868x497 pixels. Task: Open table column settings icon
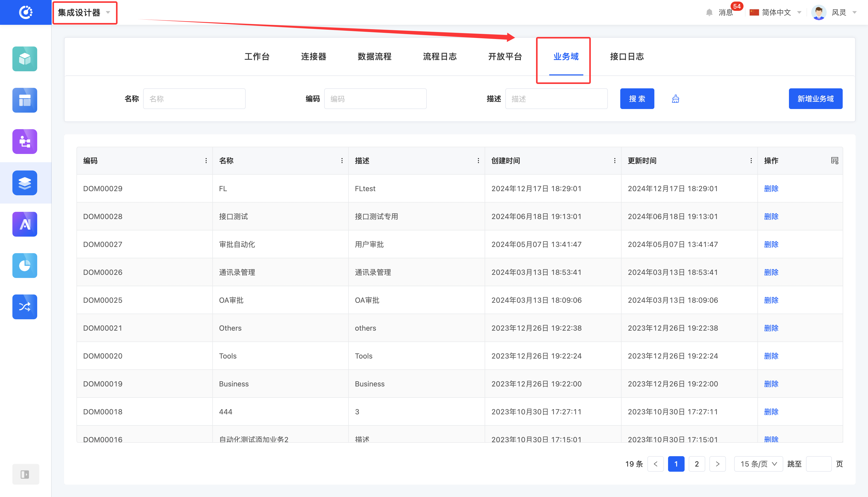(x=835, y=160)
